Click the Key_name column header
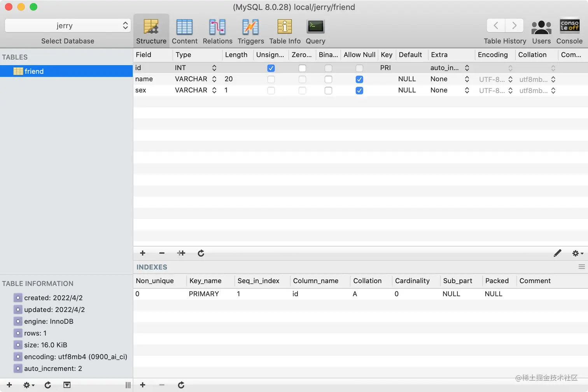The width and height of the screenshot is (588, 392). (x=210, y=281)
